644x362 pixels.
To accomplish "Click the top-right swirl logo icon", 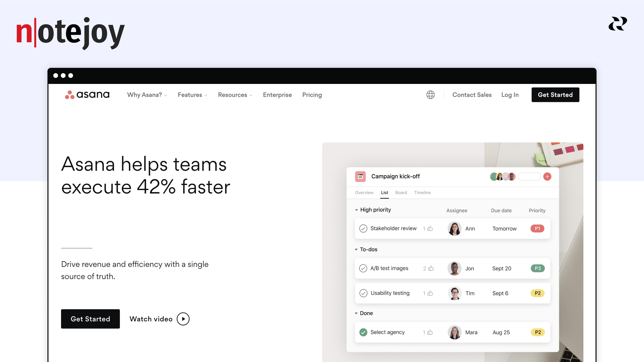I will pyautogui.click(x=618, y=24).
